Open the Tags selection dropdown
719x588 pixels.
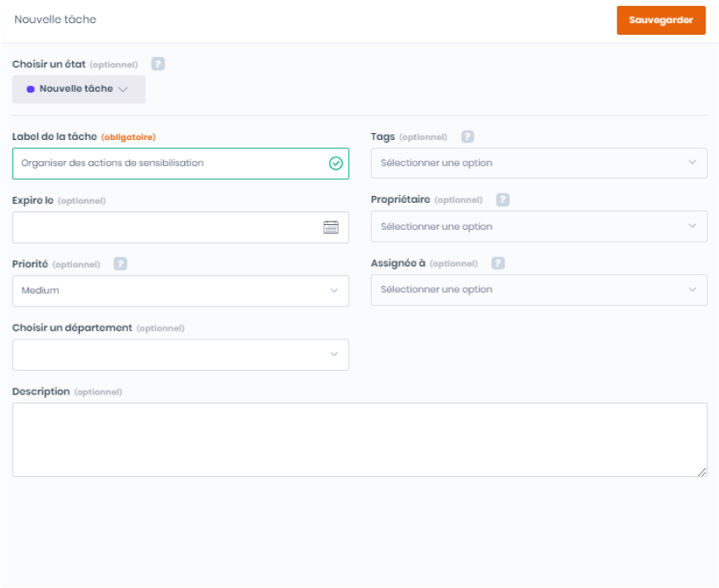538,163
